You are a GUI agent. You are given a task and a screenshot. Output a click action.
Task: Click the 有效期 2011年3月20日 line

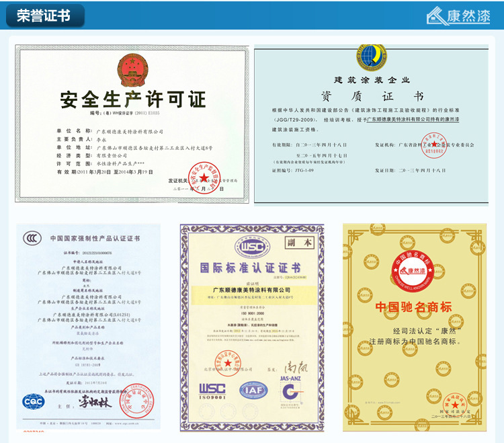[x=105, y=172]
